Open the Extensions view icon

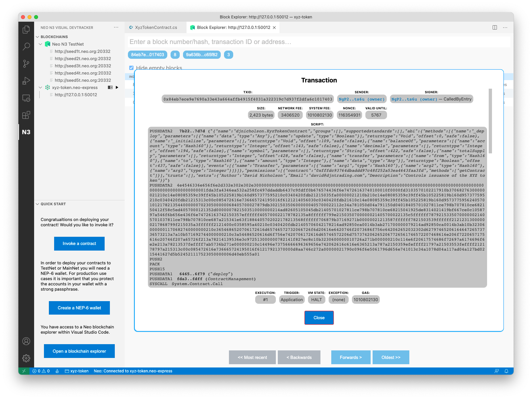[x=26, y=115]
